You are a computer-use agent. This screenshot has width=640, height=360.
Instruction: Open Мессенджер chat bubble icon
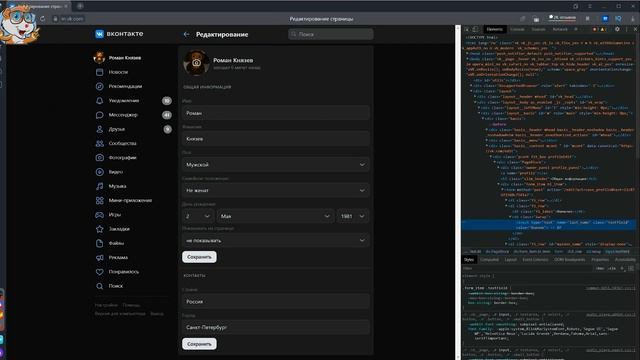[x=100, y=115]
